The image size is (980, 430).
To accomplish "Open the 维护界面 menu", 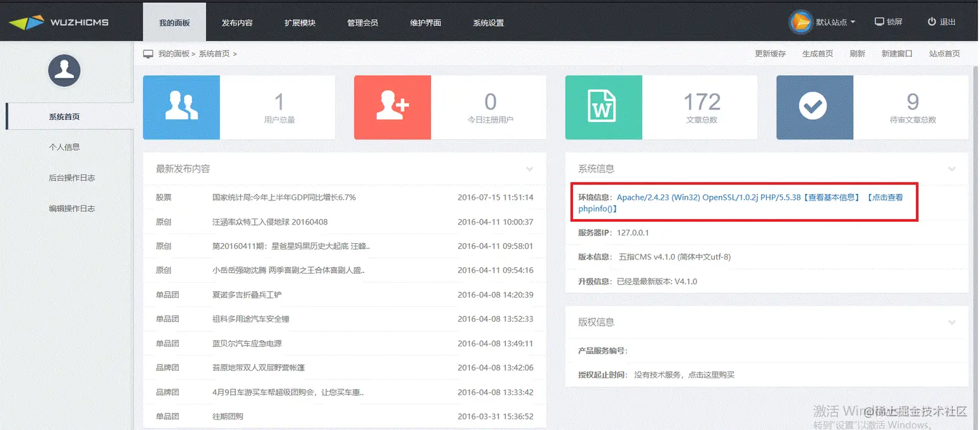I will [426, 22].
